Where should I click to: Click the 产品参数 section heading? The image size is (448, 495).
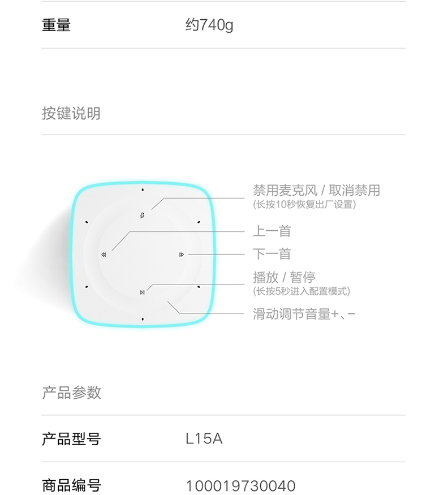[71, 393]
